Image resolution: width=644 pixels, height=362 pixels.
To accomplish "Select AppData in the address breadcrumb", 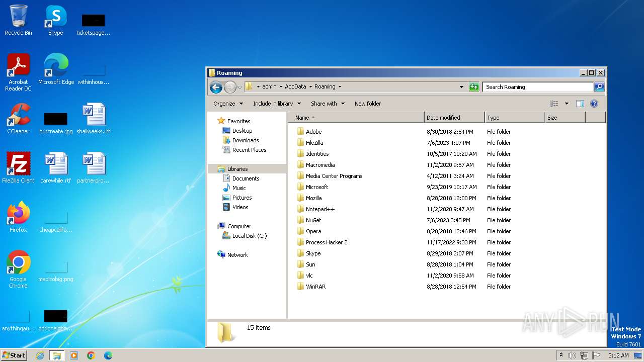I will [x=295, y=86].
